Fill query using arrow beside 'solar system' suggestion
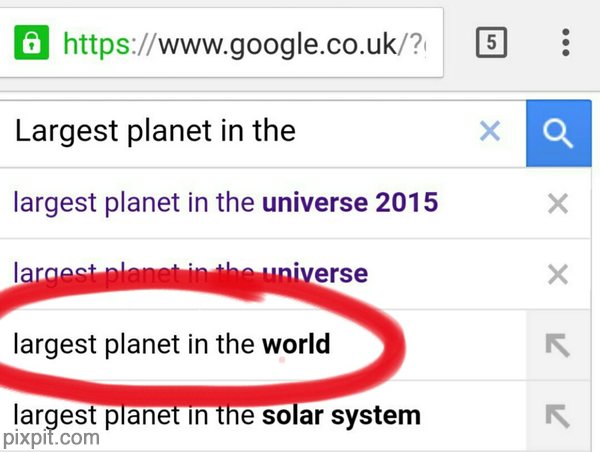 [x=557, y=415]
